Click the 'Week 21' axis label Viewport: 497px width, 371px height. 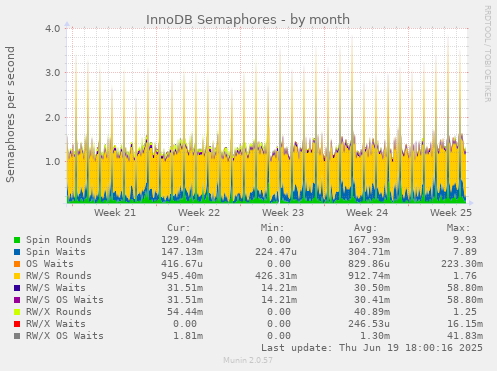click(115, 213)
